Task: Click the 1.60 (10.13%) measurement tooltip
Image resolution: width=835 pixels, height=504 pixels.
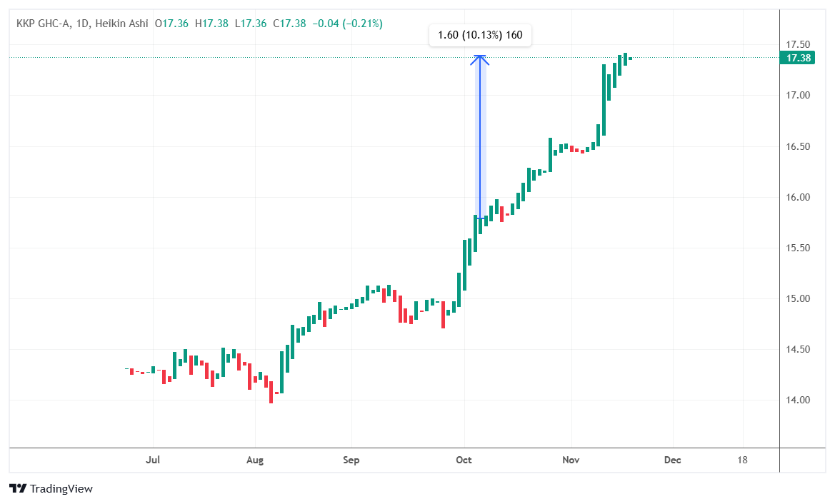Action: (x=479, y=35)
